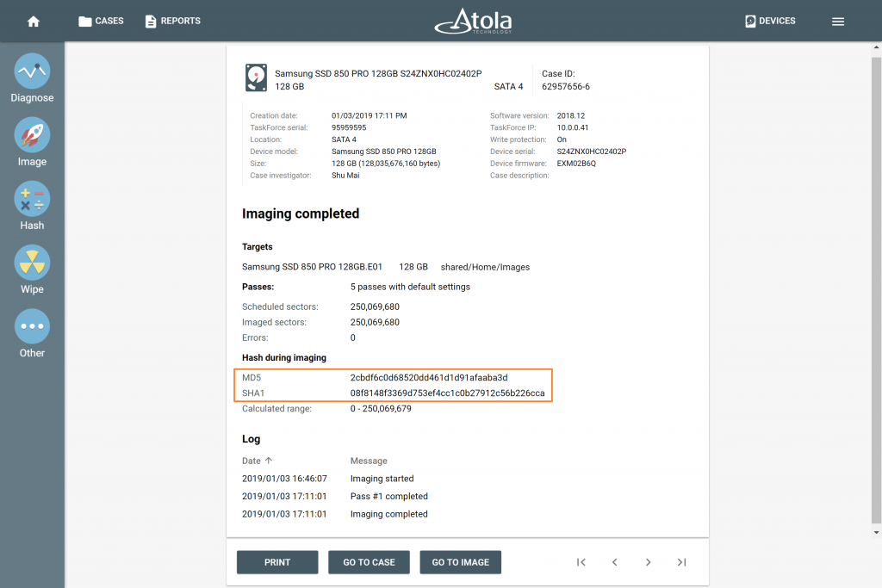The width and height of the screenshot is (882, 588).
Task: Click the Go To Image button
Action: 460,562
